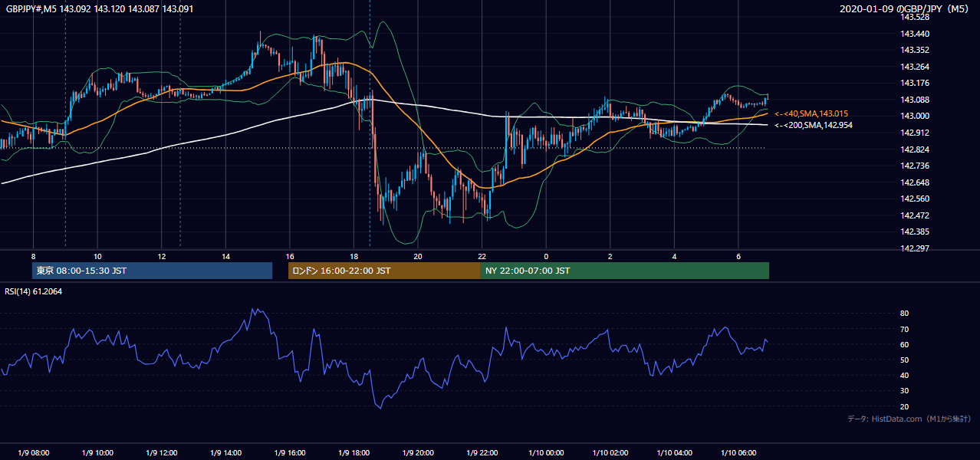Click the price axis label 142.648

pos(915,182)
